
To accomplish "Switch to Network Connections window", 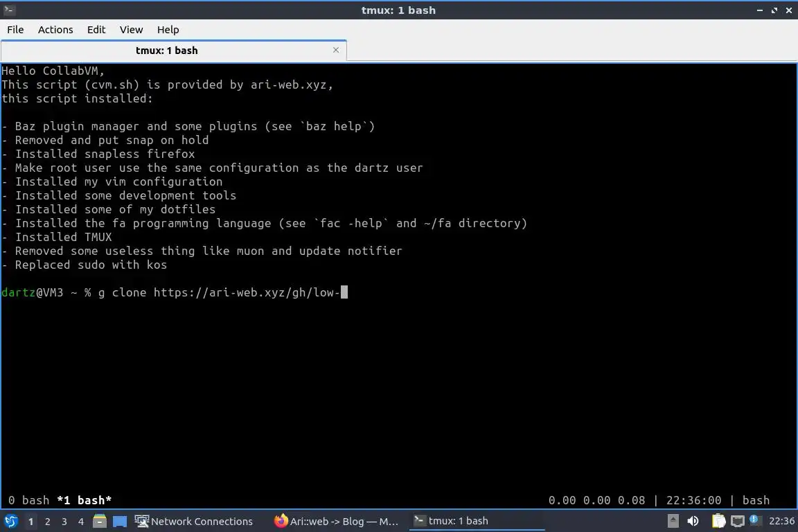I will 194,521.
